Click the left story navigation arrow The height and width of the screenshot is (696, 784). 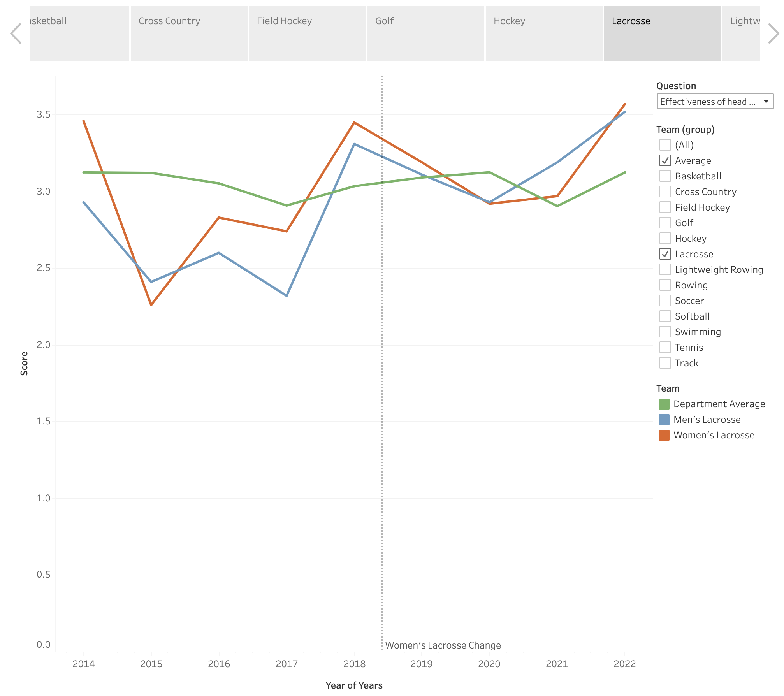coord(16,33)
